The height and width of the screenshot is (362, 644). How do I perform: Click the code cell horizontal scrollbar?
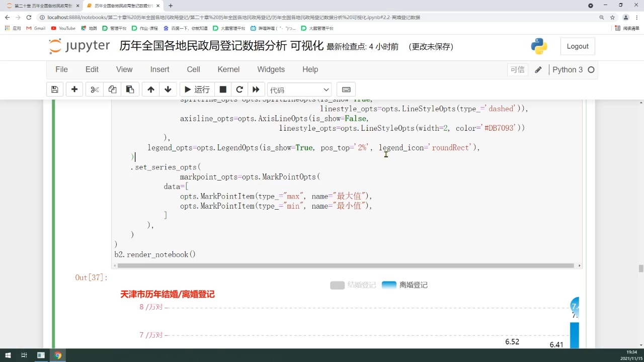tap(345, 265)
